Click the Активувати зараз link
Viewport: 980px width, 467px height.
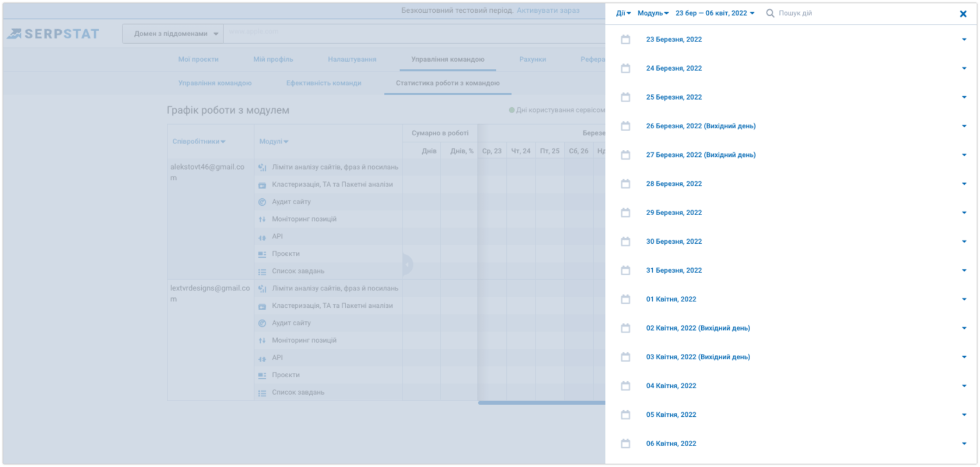(548, 10)
